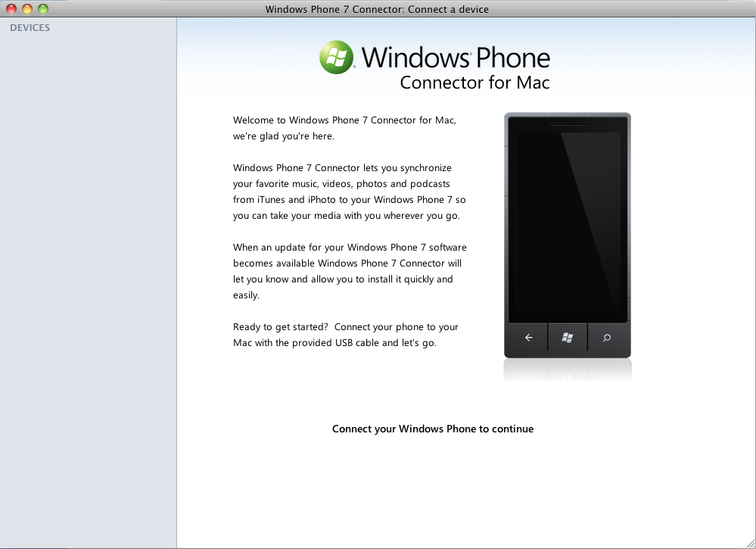Click the yellow minimize window button
The height and width of the screenshot is (549, 756).
27,8
